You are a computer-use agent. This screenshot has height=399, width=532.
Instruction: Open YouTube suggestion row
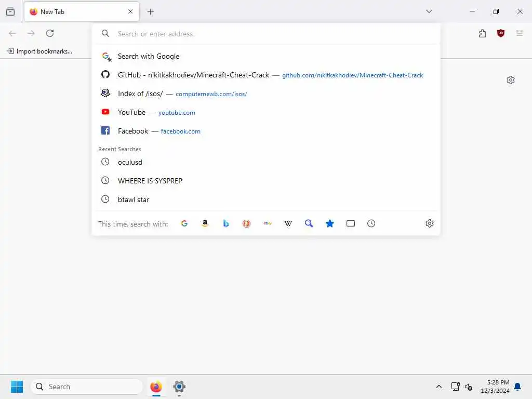click(x=265, y=112)
